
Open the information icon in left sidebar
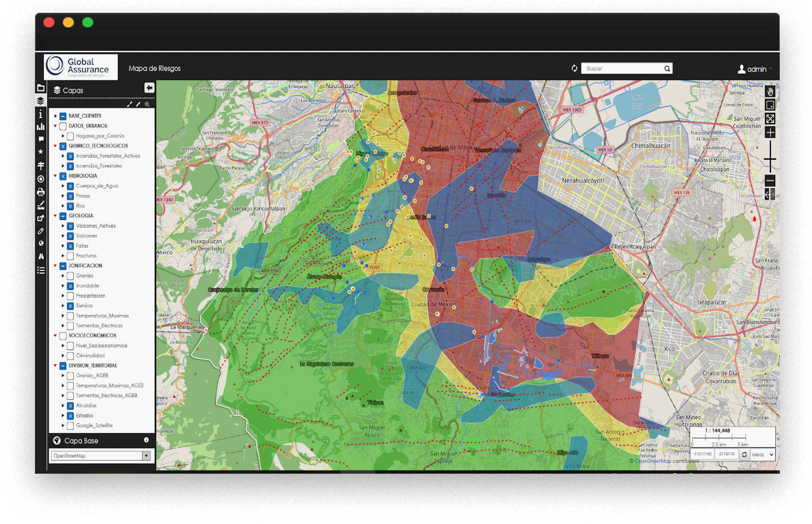pos(40,114)
